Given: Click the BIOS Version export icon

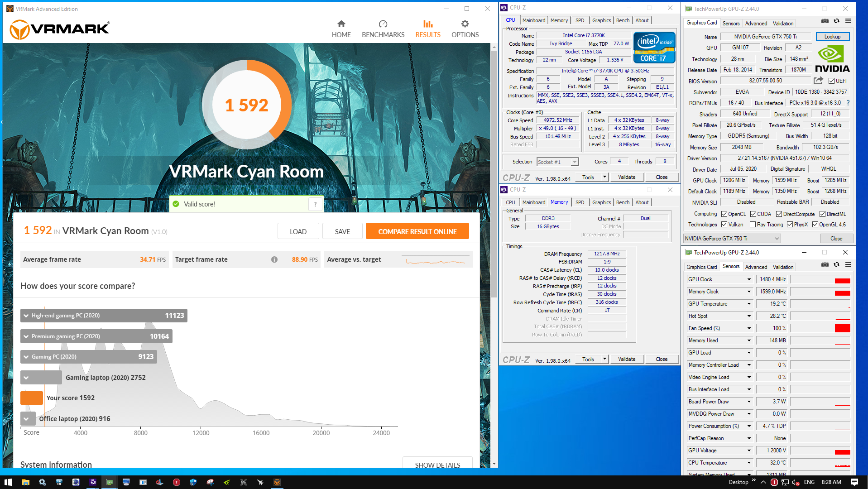Looking at the screenshot, I should pos(818,81).
